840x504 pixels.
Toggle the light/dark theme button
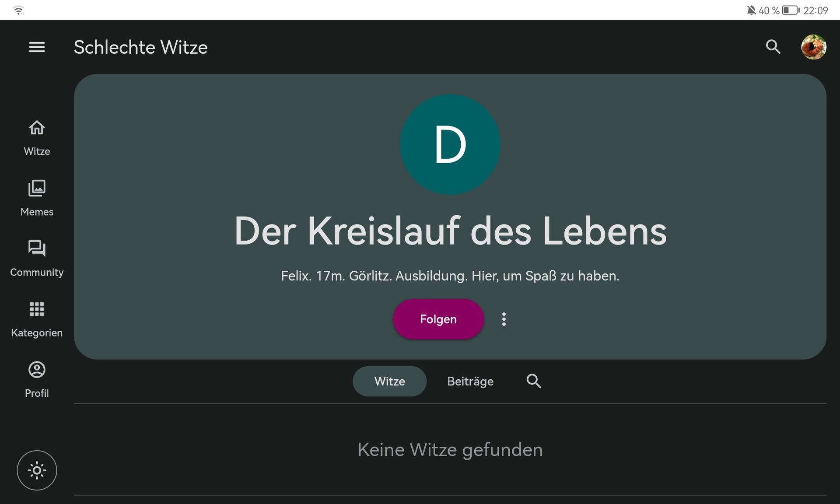pyautogui.click(x=37, y=470)
